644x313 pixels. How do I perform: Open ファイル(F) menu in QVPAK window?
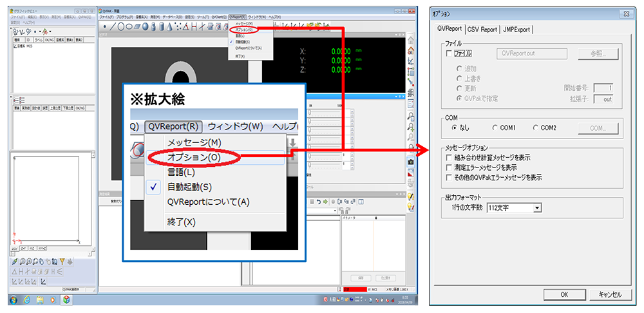pos(107,17)
